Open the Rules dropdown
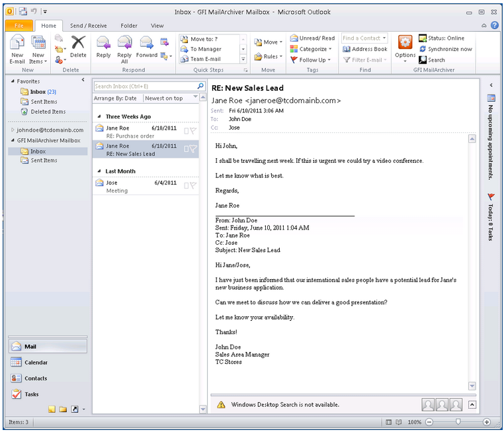The width and height of the screenshot is (504, 432). coord(268,57)
